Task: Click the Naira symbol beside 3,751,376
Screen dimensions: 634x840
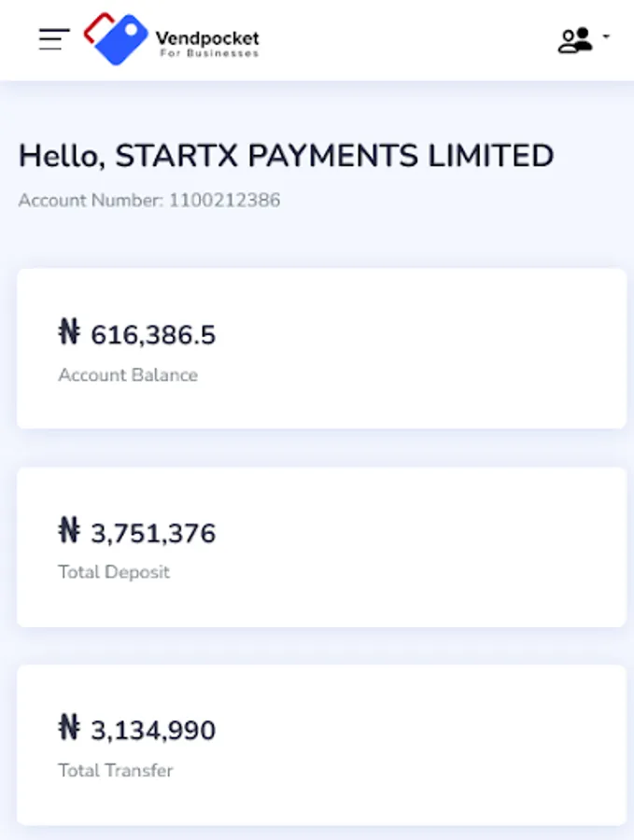Action: [69, 532]
